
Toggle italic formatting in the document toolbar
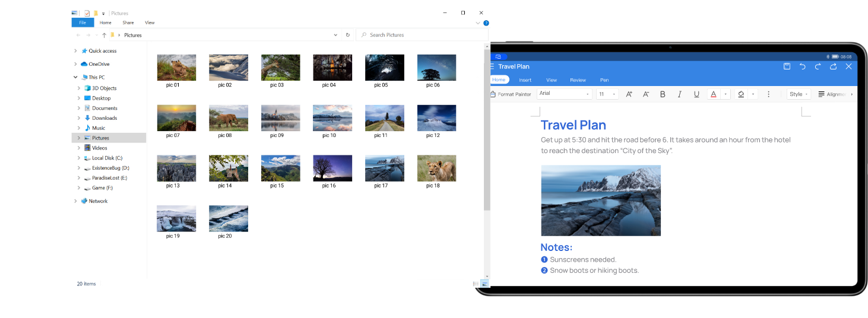coord(680,94)
